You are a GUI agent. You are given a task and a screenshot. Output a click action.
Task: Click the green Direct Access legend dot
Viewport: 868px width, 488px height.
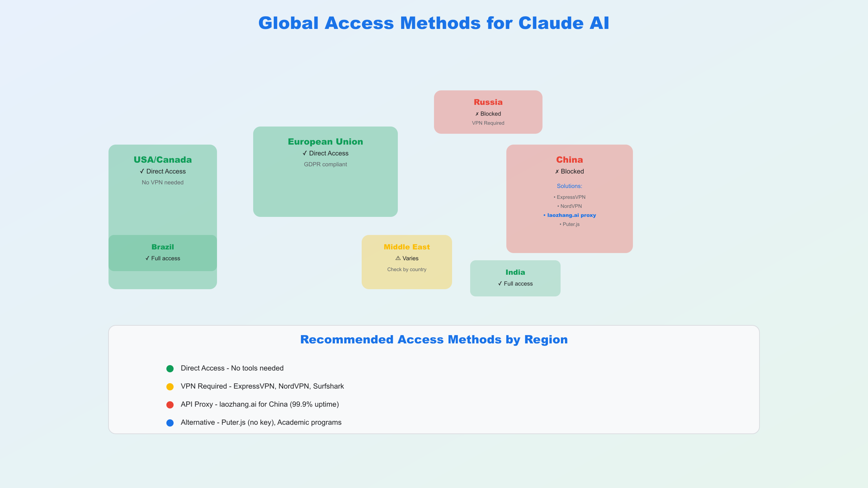click(170, 369)
